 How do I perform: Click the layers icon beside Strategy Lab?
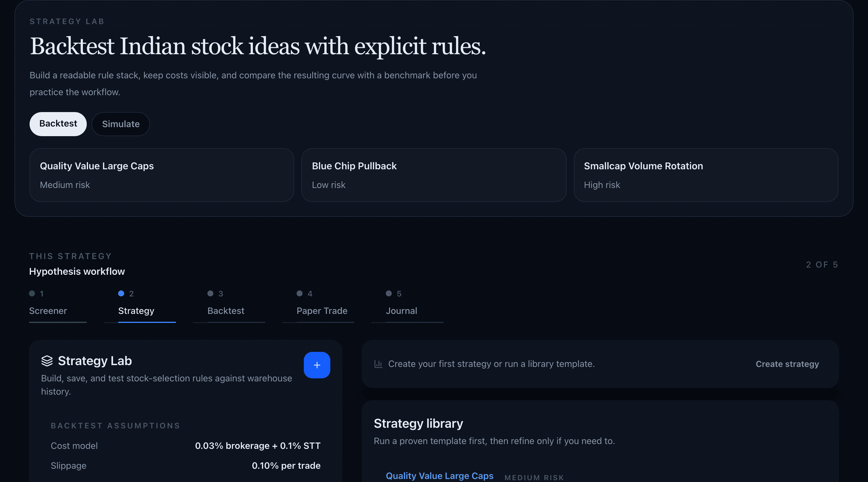47,361
